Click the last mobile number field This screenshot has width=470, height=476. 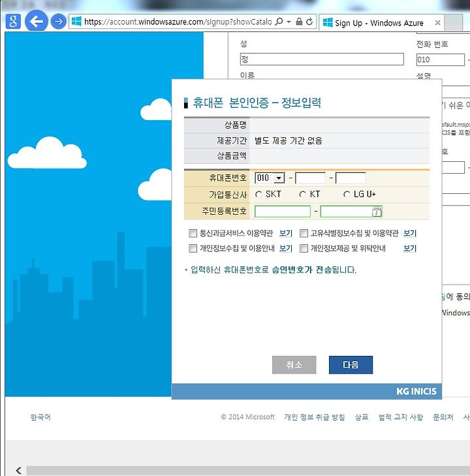click(351, 178)
